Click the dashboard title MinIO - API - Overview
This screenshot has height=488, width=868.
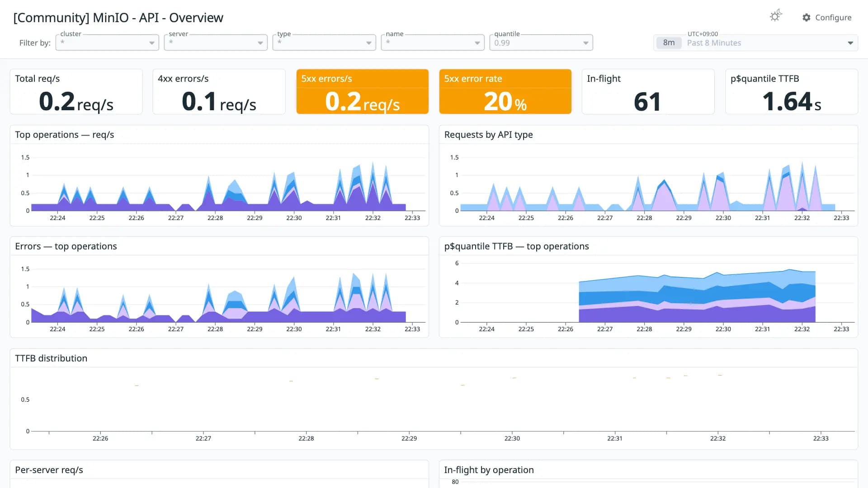coord(118,18)
